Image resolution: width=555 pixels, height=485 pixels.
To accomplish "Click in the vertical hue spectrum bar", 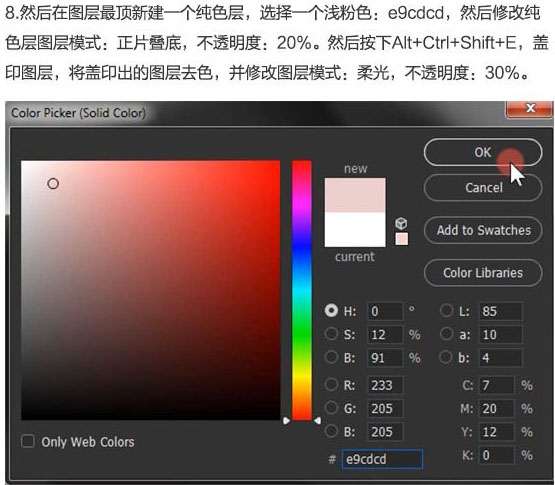I will tap(302, 290).
